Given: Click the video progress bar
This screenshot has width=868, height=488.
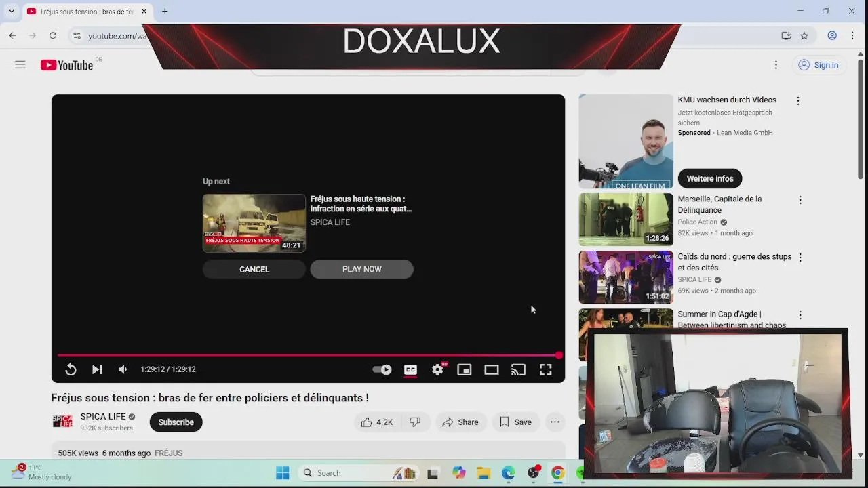Looking at the screenshot, I should pos(309,355).
